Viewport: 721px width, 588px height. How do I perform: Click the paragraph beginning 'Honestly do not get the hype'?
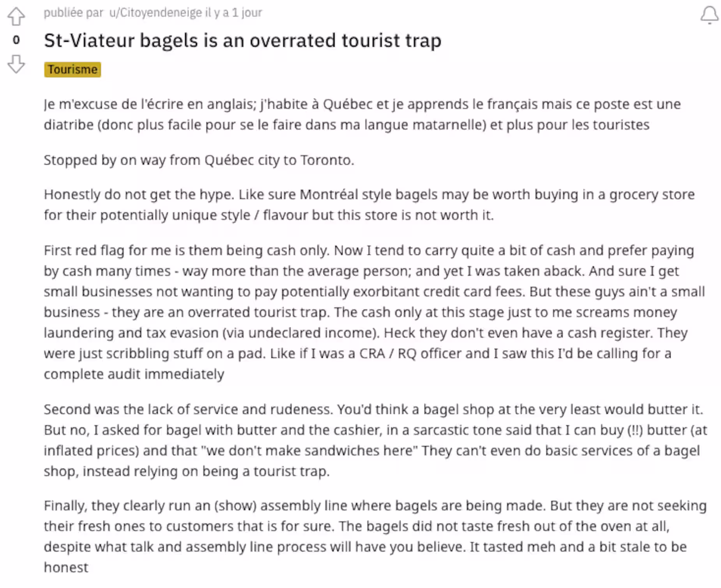[x=369, y=204]
